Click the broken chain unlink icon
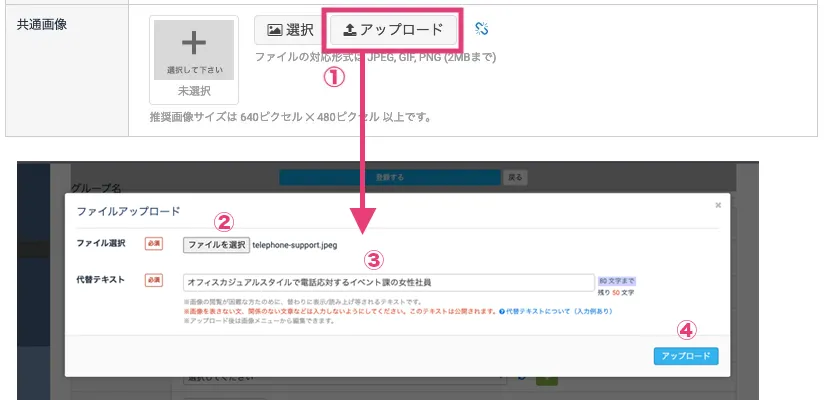This screenshot has width=824, height=400. (482, 29)
